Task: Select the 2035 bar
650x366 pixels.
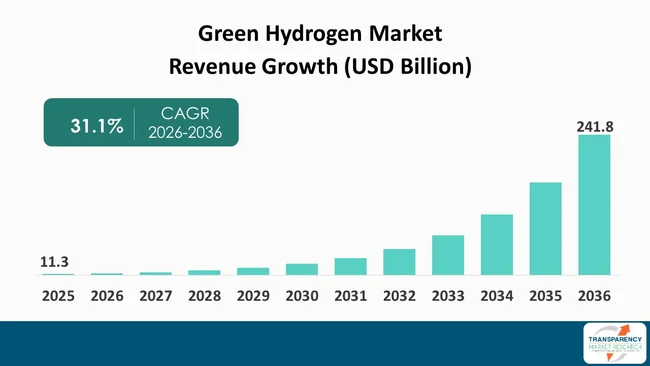Action: 546,228
